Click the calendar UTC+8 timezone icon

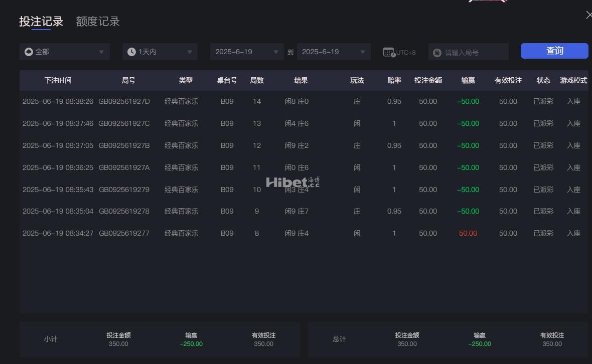click(389, 52)
